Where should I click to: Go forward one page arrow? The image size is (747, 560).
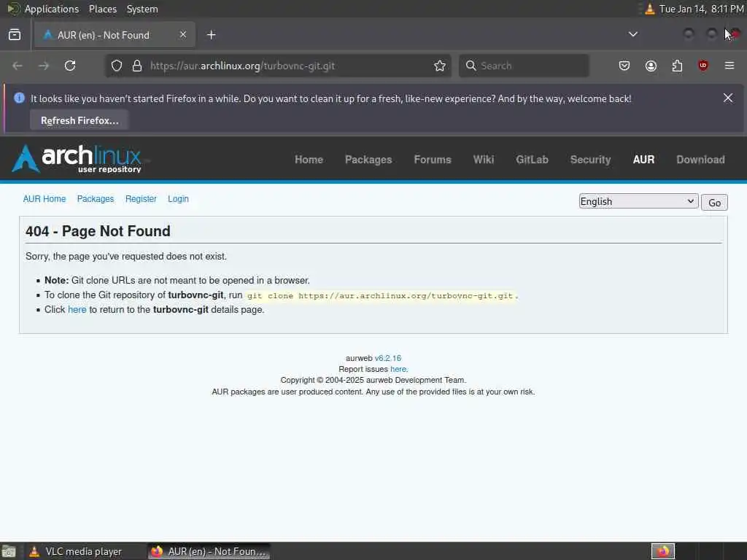click(x=44, y=66)
